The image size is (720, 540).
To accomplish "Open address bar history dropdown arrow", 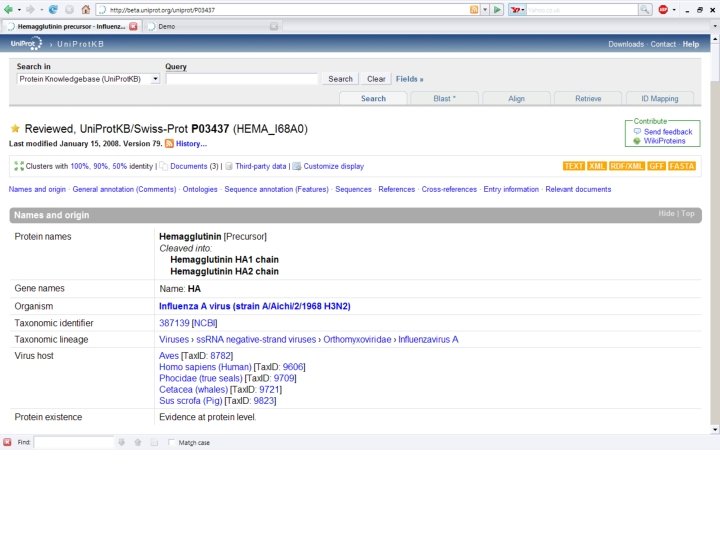I will (x=485, y=10).
